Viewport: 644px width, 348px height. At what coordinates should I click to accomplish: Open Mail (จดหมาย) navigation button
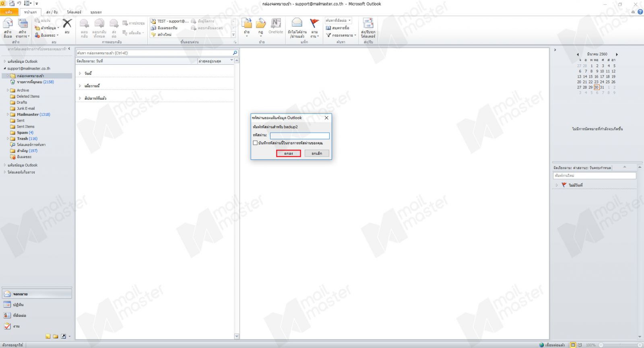[x=37, y=294]
